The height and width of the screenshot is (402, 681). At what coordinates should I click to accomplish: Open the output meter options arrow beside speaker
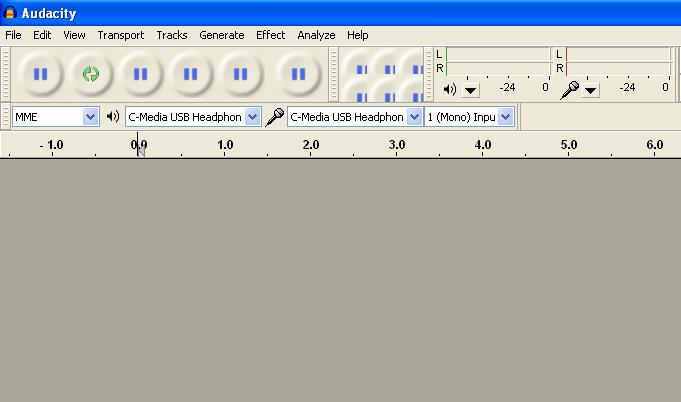[470, 90]
